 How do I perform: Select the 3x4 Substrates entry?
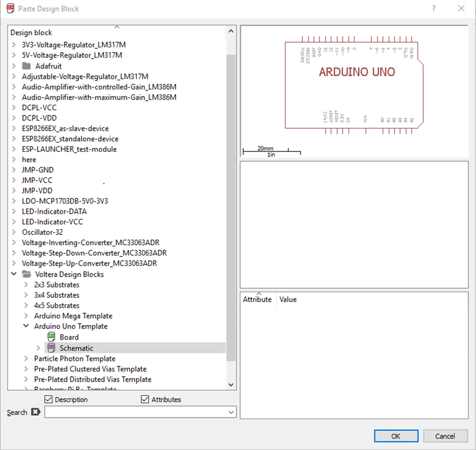tap(57, 295)
